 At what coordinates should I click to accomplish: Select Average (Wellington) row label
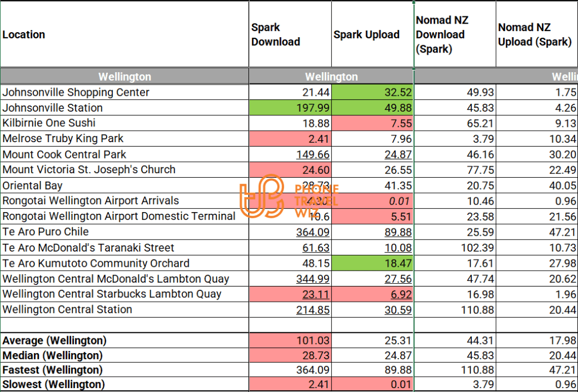click(54, 341)
